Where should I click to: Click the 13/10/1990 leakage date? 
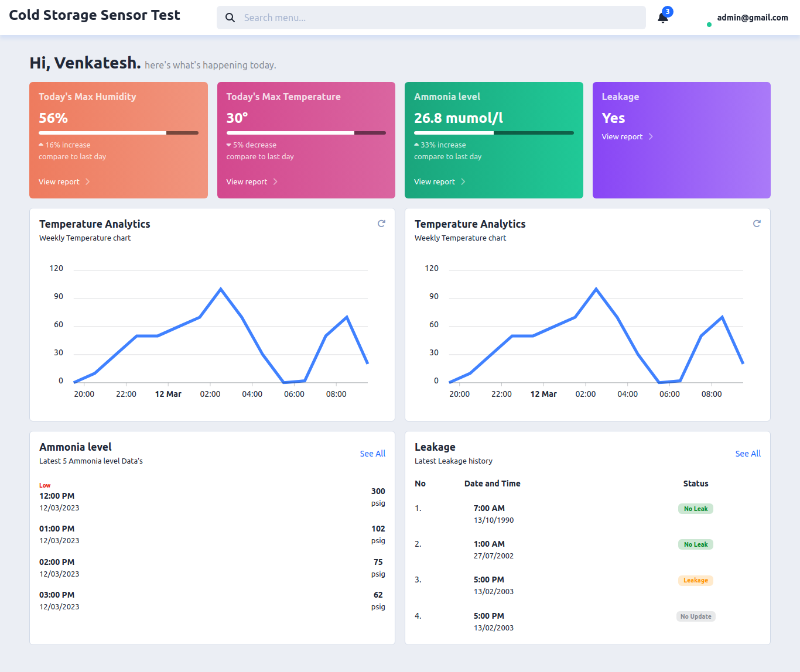[x=494, y=520]
